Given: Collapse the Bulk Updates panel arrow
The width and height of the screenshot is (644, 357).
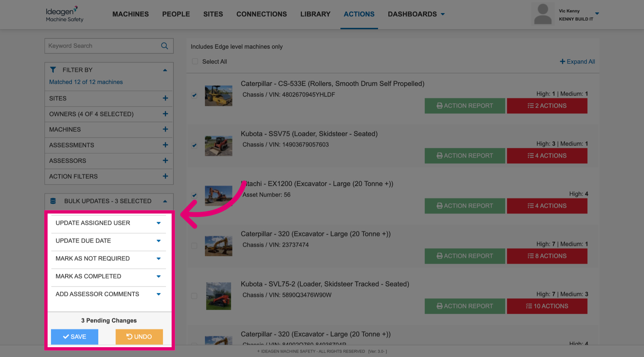Looking at the screenshot, I should tap(165, 201).
